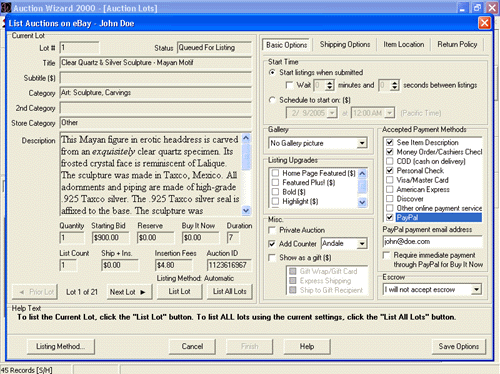
Task: Go to the Next Lot
Action: (129, 292)
